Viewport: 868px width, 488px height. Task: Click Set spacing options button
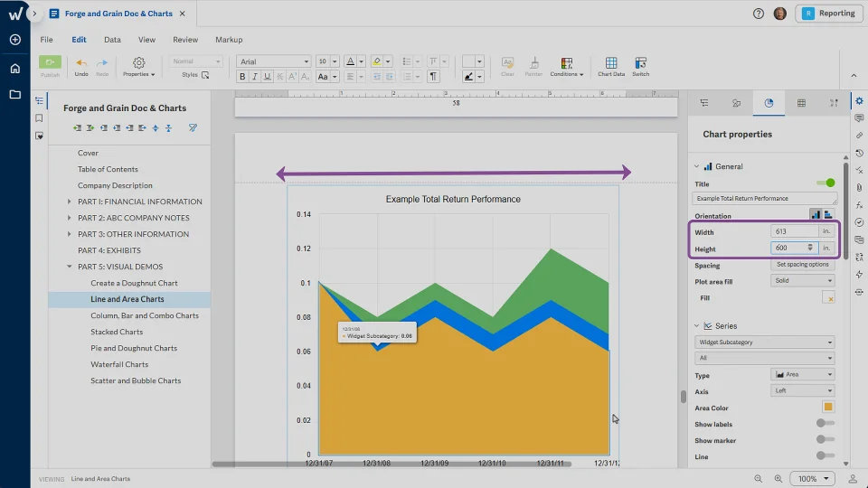802,265
